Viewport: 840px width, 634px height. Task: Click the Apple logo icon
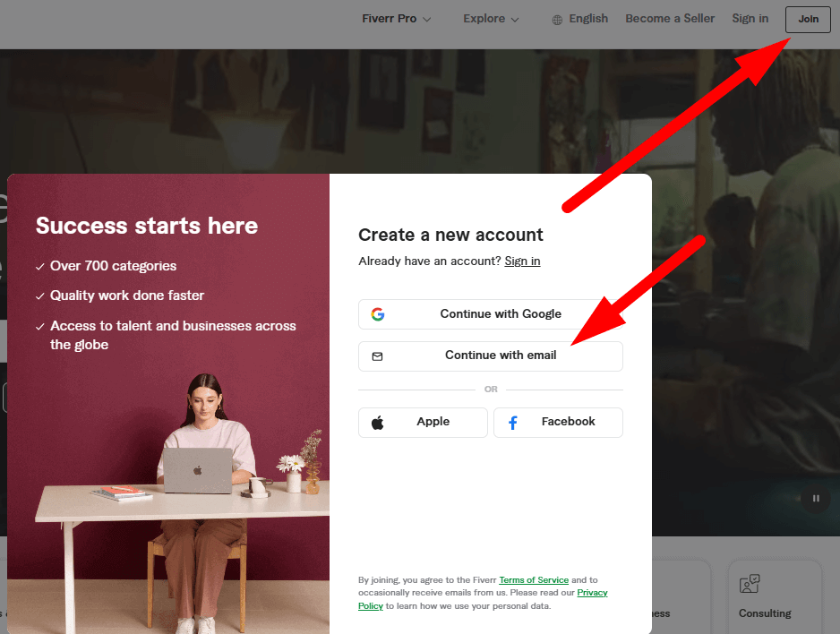point(378,423)
